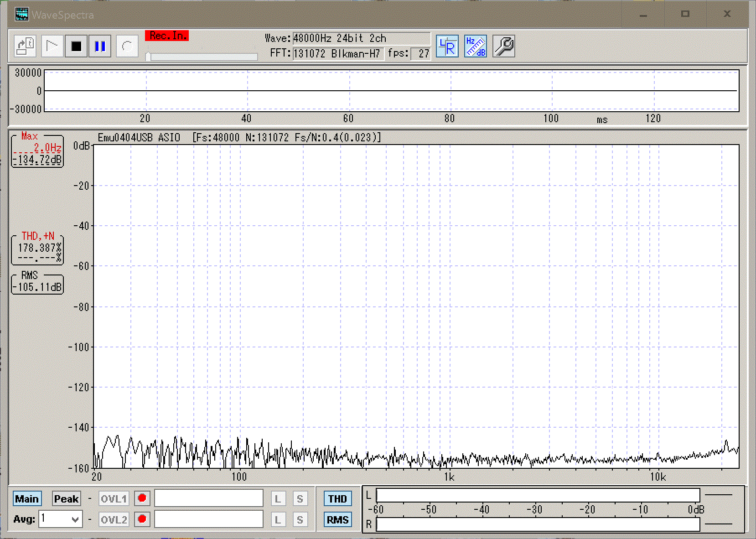Click the OVL2 overlay name field

tap(209, 519)
